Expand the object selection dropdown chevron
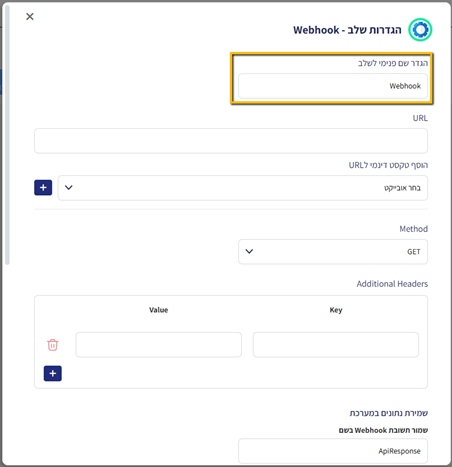The width and height of the screenshot is (452, 467). click(69, 188)
